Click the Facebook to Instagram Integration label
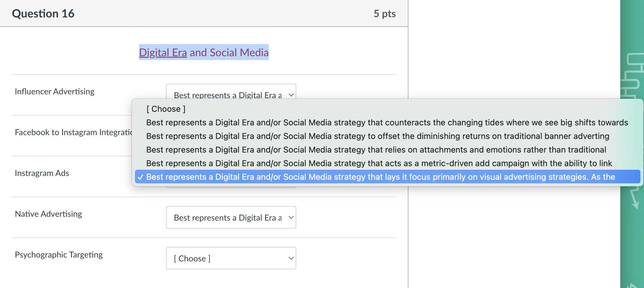 pos(73,132)
